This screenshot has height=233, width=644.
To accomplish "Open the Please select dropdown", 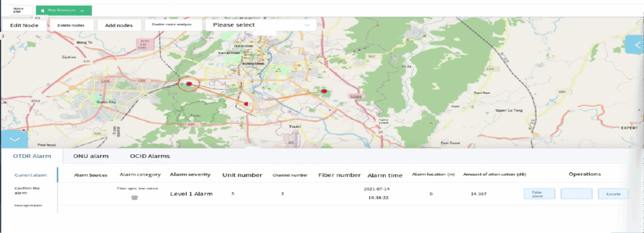I will pos(260,25).
